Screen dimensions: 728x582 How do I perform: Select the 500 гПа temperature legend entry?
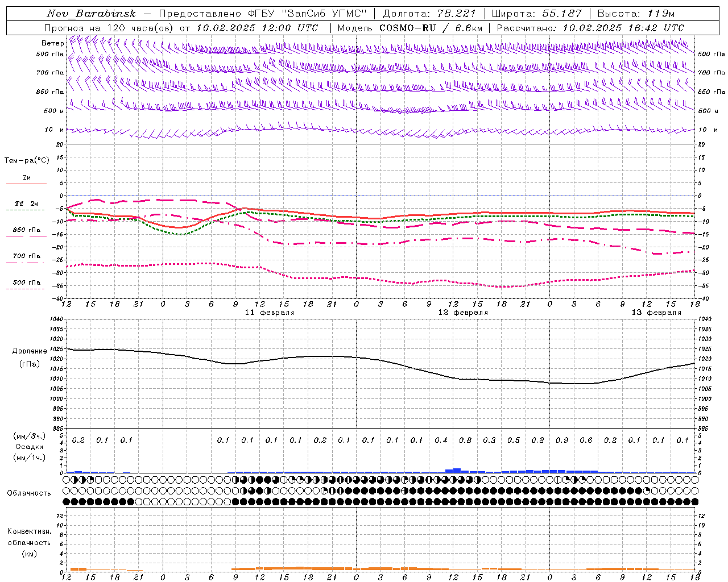[27, 285]
